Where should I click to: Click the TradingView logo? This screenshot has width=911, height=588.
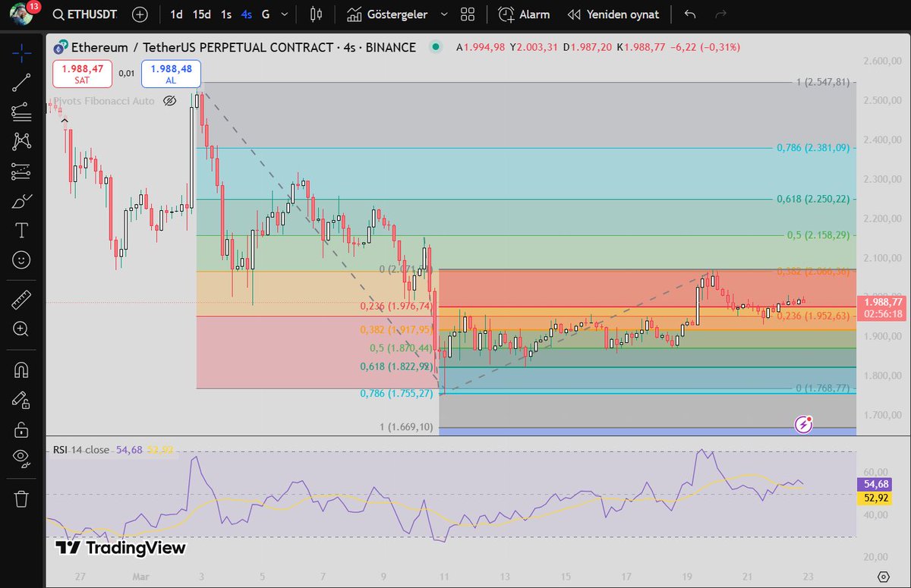[x=121, y=548]
